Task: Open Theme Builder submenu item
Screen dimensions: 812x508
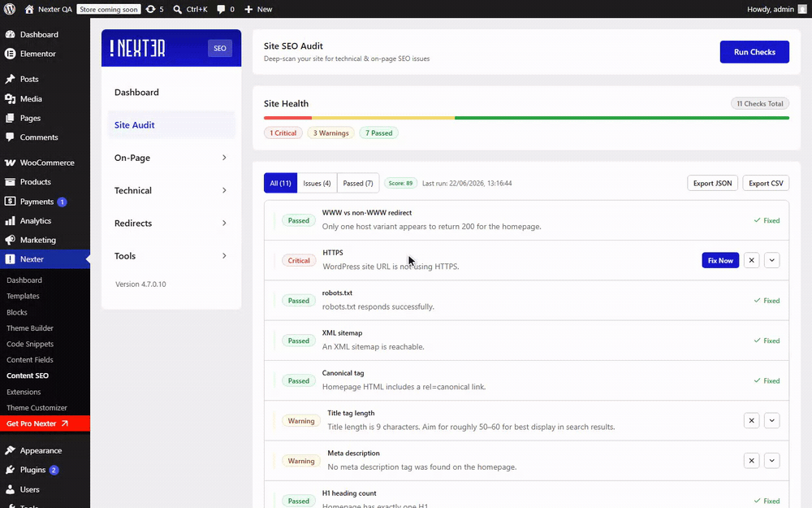Action: coord(29,328)
